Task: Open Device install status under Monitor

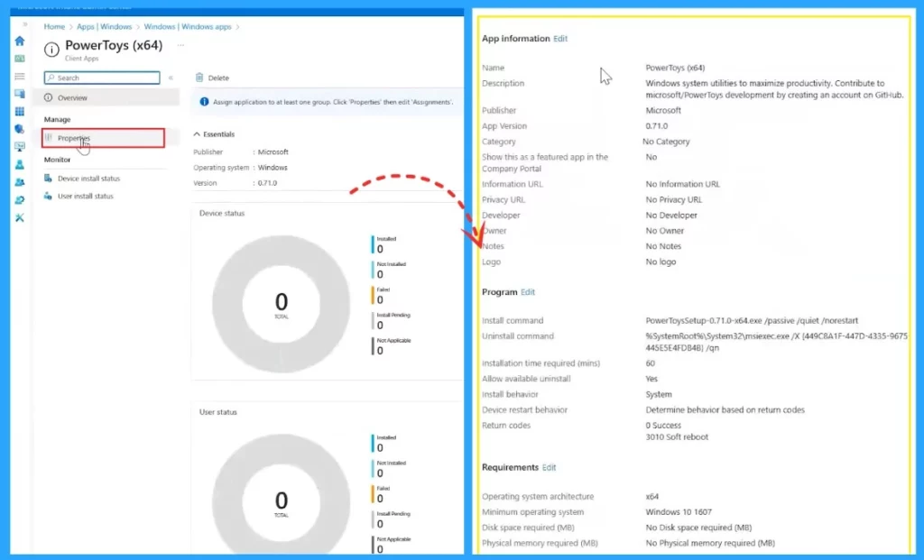Action: [x=88, y=179]
